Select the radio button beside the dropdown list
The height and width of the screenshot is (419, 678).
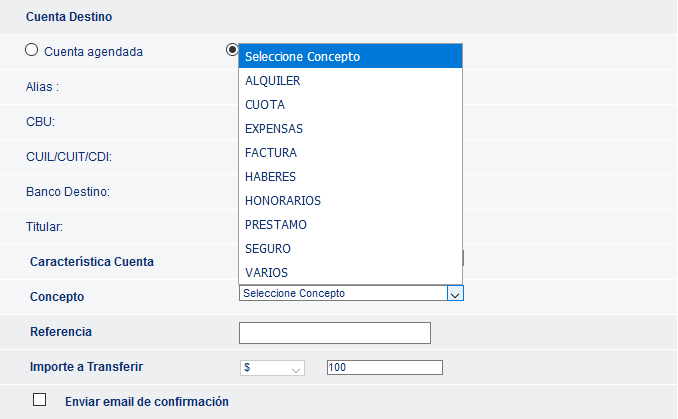point(232,49)
